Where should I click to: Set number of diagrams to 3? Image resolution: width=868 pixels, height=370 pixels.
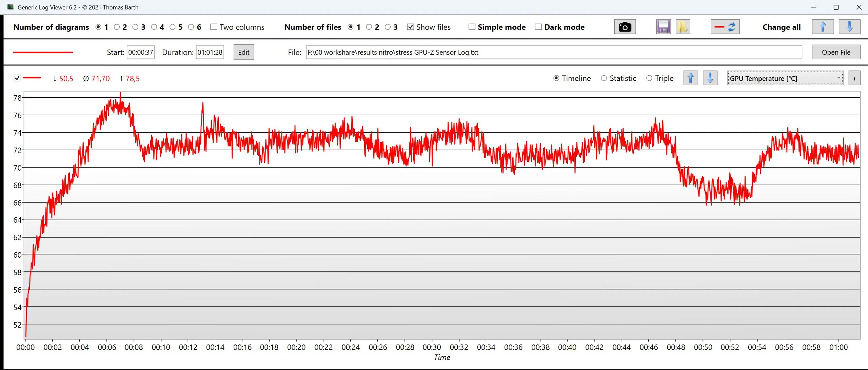pos(135,27)
